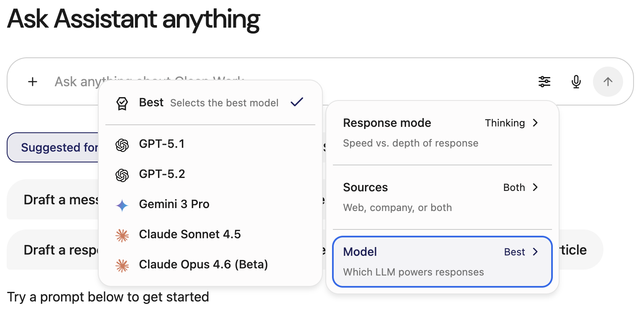The height and width of the screenshot is (309, 644).
Task: Activate the microphone voice input
Action: (576, 82)
